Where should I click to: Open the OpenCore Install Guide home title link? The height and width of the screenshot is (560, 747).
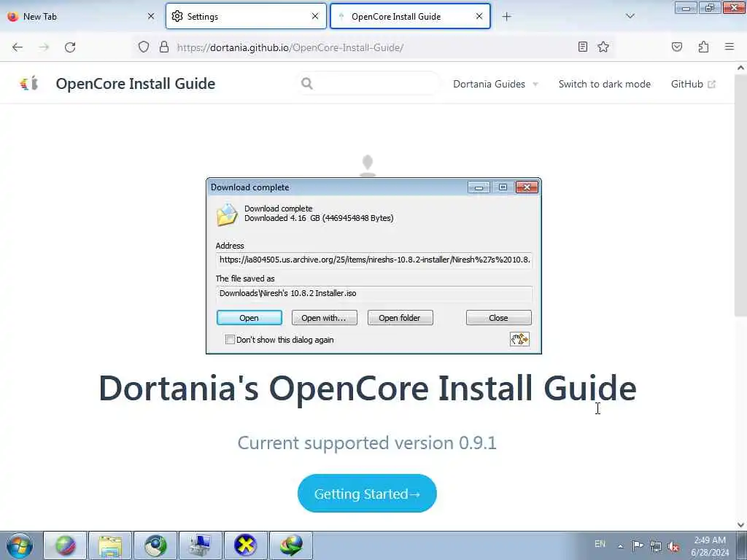[135, 84]
